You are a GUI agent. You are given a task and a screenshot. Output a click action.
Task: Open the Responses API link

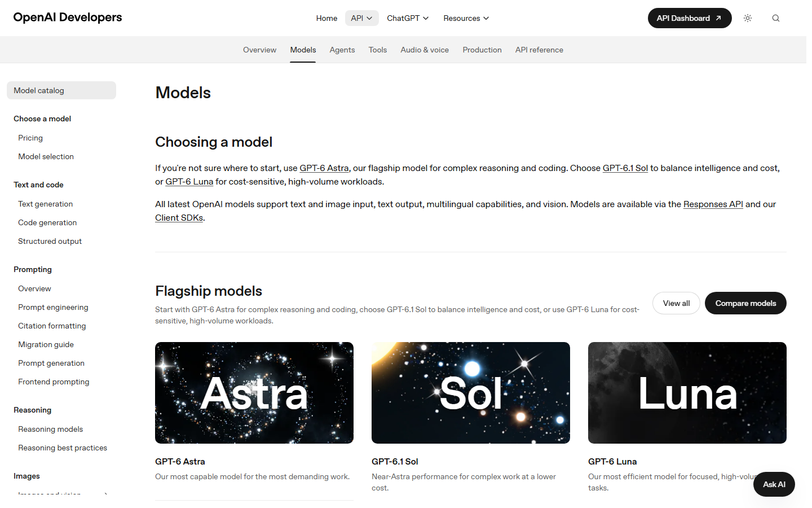pyautogui.click(x=713, y=204)
